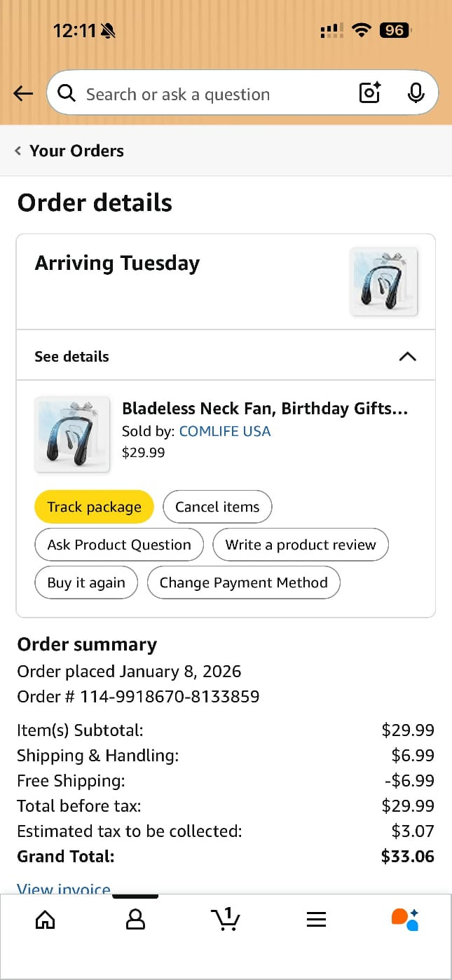Open the shopping cart icon
This screenshot has width=452, height=980.
pos(226,919)
